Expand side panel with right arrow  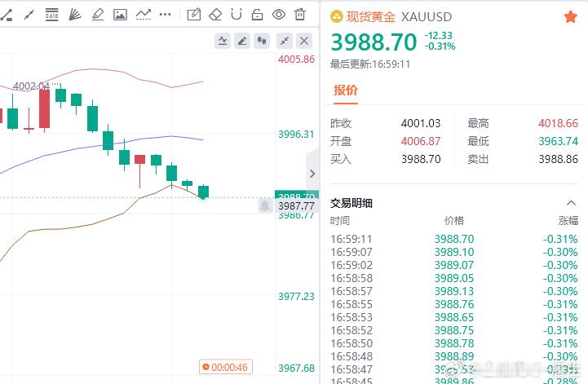coord(312,174)
